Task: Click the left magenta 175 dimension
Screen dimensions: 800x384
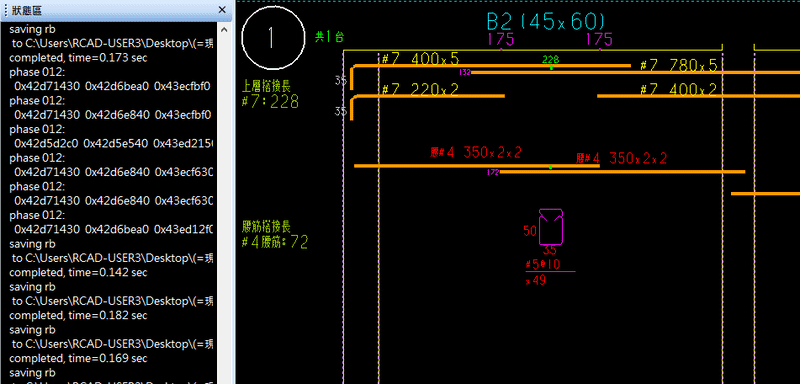Action: tap(501, 39)
